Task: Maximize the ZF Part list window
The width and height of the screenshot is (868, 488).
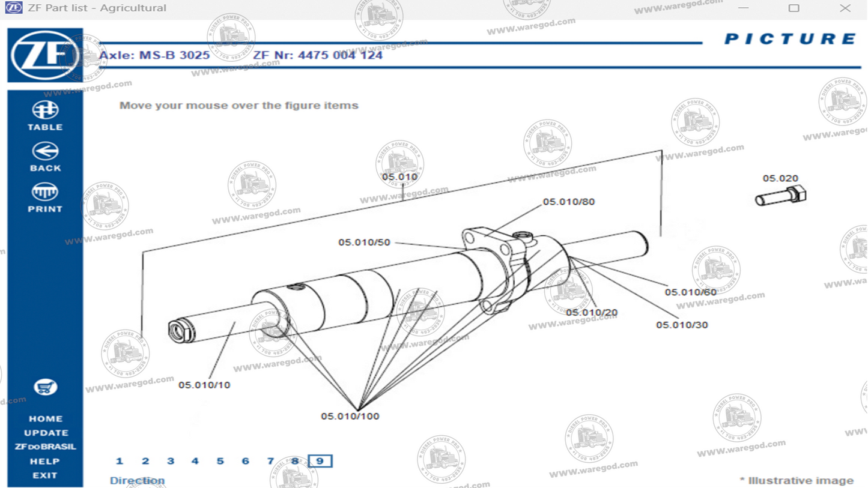Action: point(794,8)
